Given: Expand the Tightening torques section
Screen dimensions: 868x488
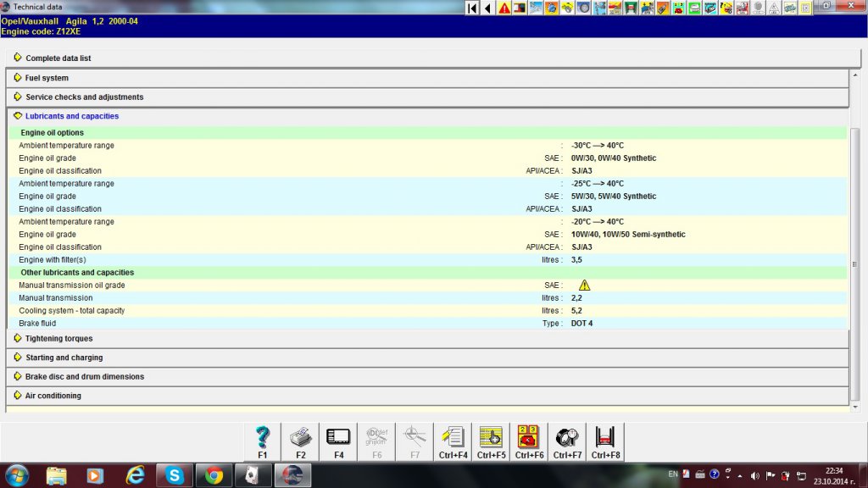Looking at the screenshot, I should (x=58, y=338).
